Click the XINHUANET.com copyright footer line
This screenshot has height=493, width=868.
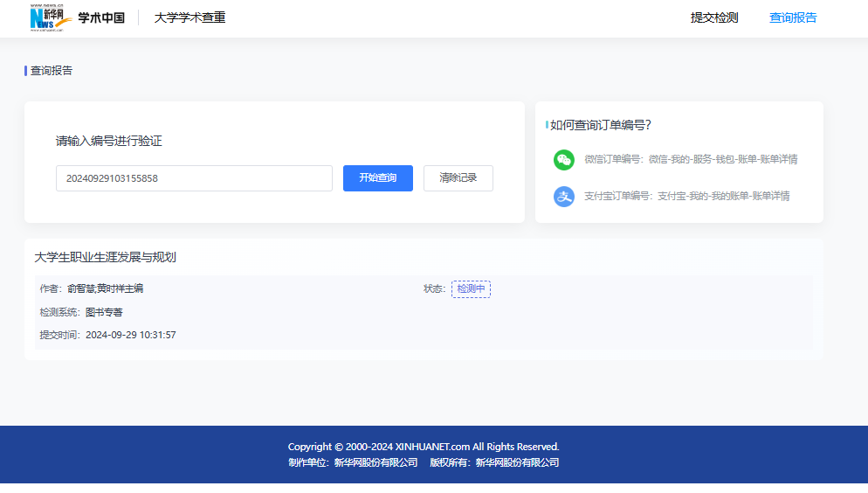(424, 447)
